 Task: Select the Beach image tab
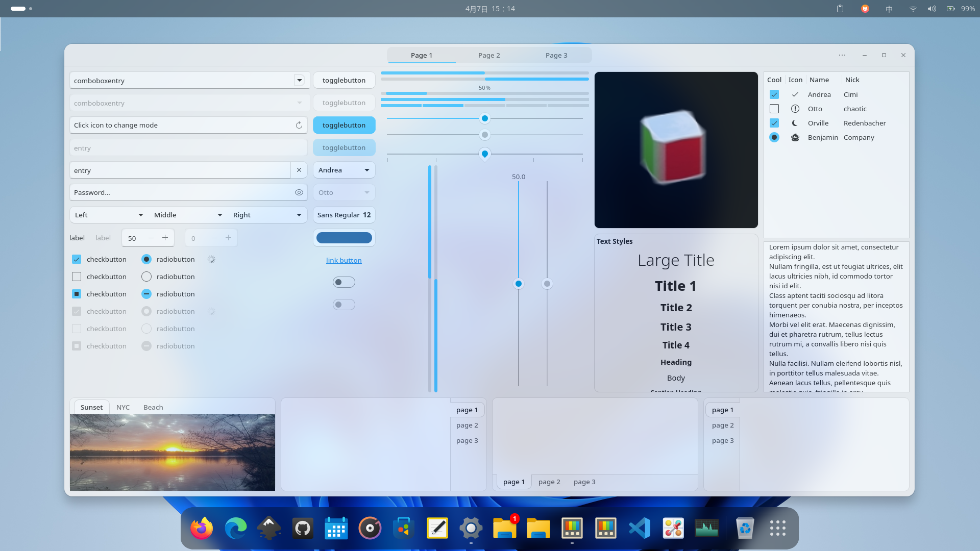tap(153, 407)
